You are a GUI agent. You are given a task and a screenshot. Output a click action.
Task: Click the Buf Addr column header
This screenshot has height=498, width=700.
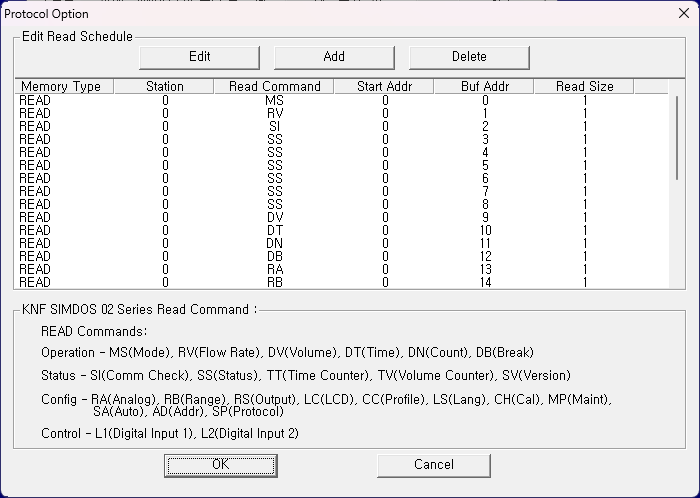pyautogui.click(x=484, y=86)
